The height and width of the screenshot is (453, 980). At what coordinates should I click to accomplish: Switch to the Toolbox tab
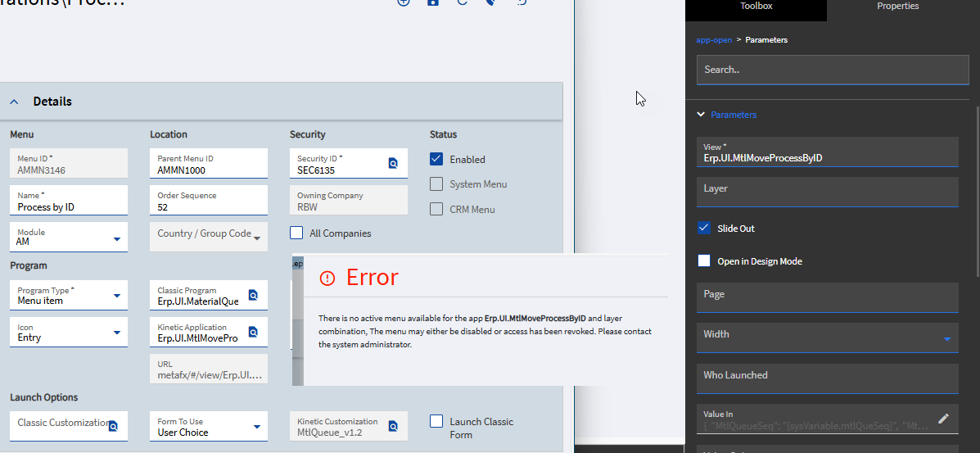[x=756, y=7]
